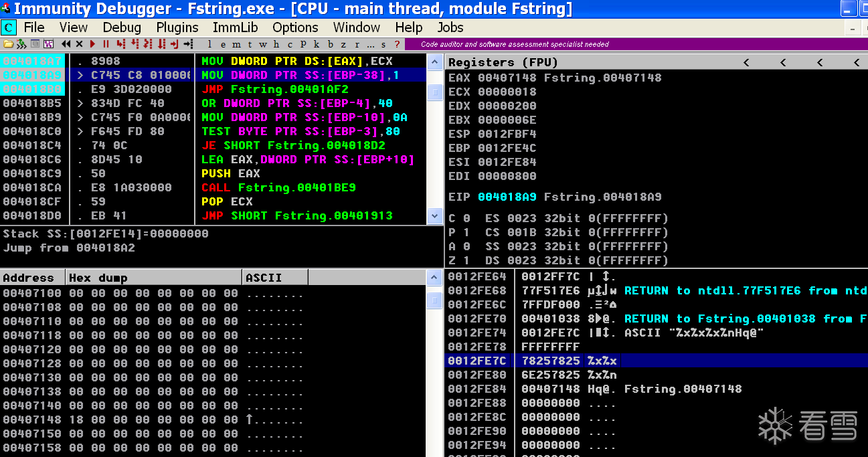The height and width of the screenshot is (457, 868).
Task: Click the CPU window 'C' icon in menu bar
Action: [x=9, y=27]
